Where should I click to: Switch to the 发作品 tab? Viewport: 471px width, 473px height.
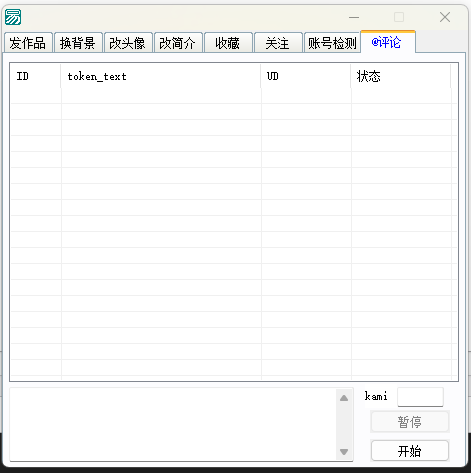[28, 43]
